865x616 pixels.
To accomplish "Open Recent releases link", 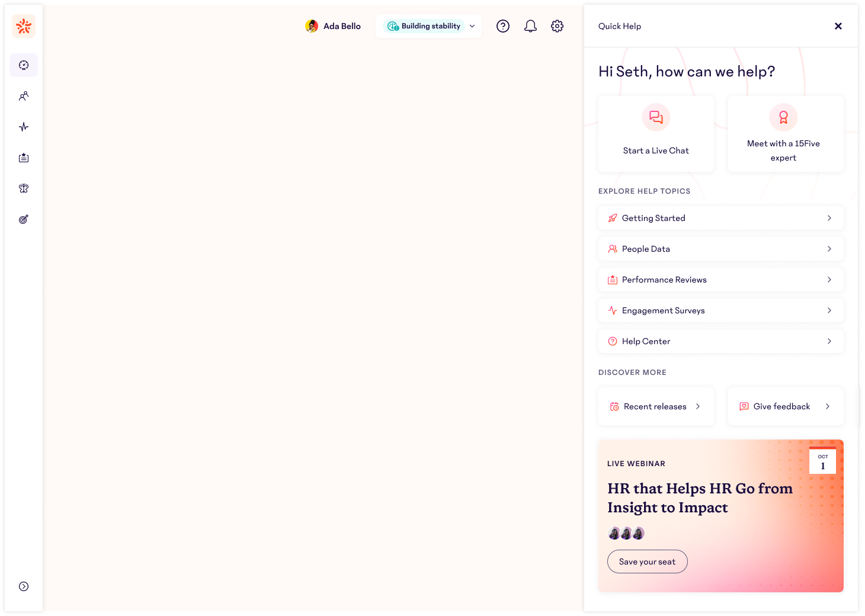I will coord(655,406).
